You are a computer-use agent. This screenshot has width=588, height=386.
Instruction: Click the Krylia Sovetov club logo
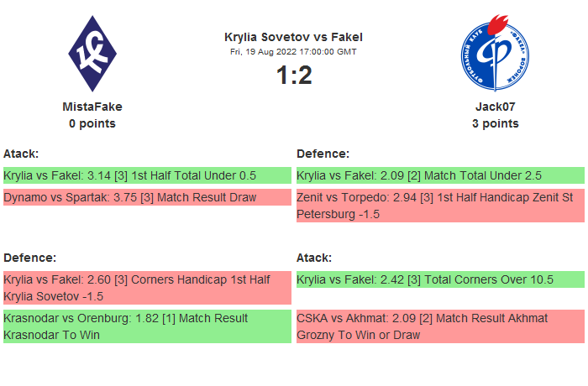pyautogui.click(x=92, y=54)
